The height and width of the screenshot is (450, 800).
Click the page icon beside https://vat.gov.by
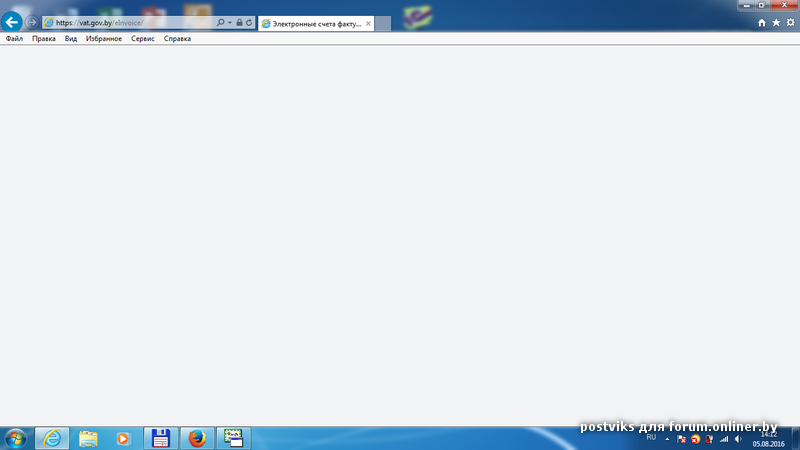tap(48, 22)
